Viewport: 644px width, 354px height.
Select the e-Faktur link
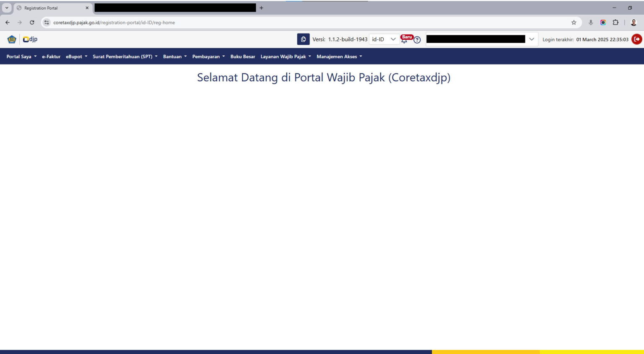pos(51,56)
